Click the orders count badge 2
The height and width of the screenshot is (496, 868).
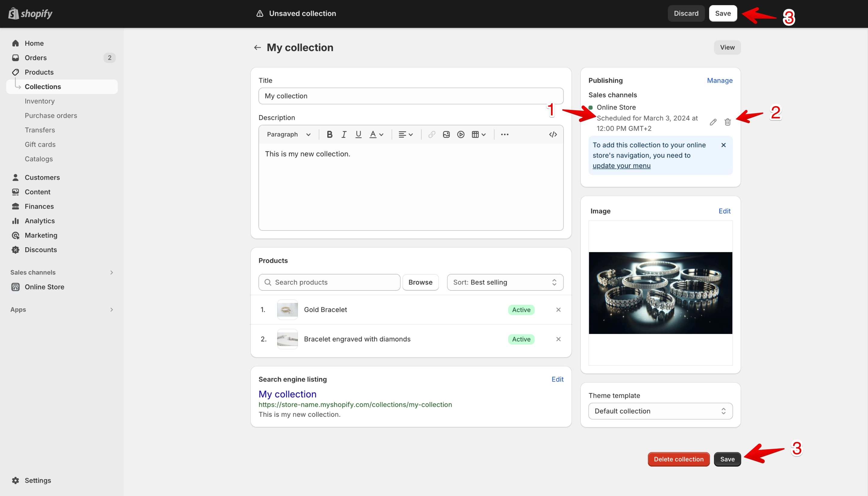[x=109, y=58]
